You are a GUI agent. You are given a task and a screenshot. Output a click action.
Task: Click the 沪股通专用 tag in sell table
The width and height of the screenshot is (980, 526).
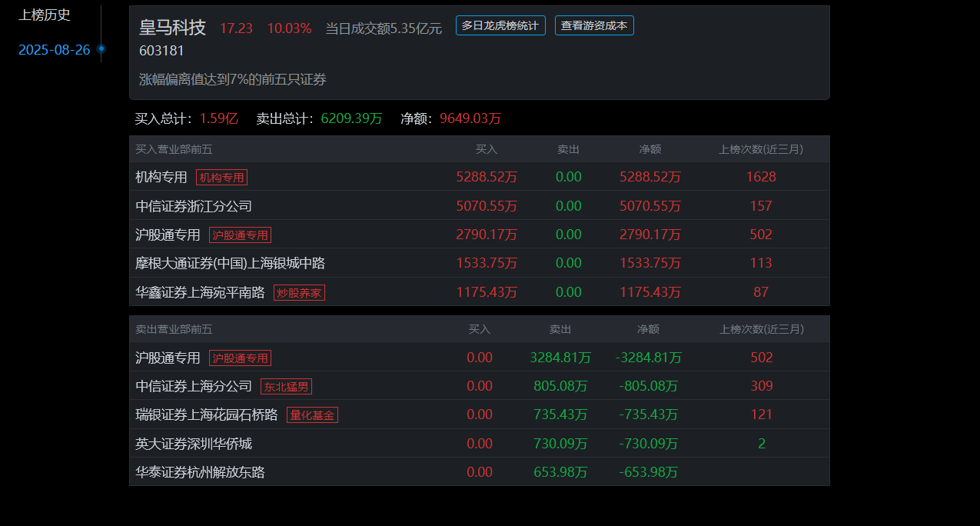(x=240, y=358)
